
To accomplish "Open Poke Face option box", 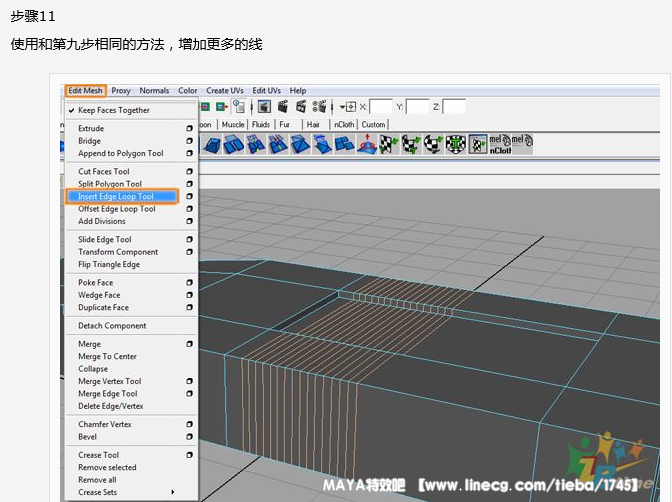I will point(189,283).
